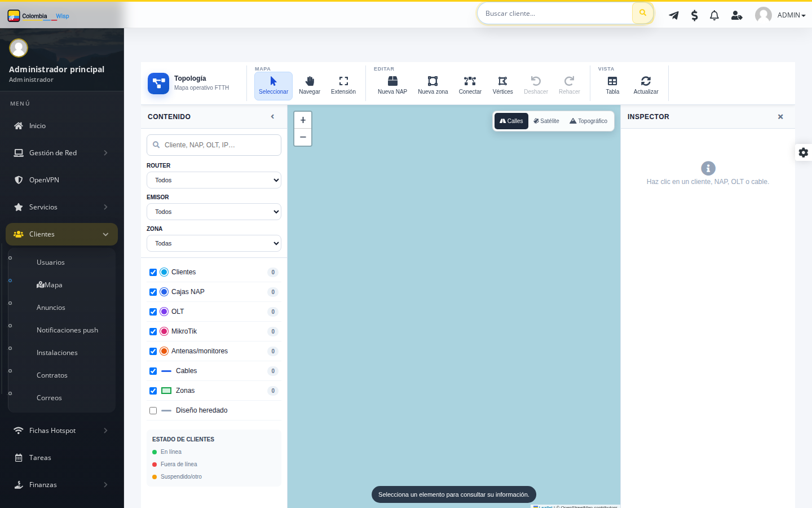Open the Mapa submenu item

click(x=50, y=285)
